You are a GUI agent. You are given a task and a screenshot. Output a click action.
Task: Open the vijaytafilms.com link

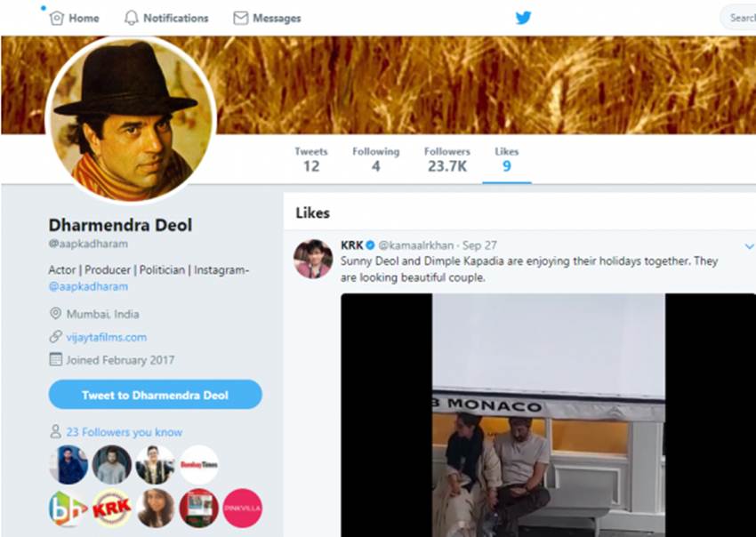(107, 337)
